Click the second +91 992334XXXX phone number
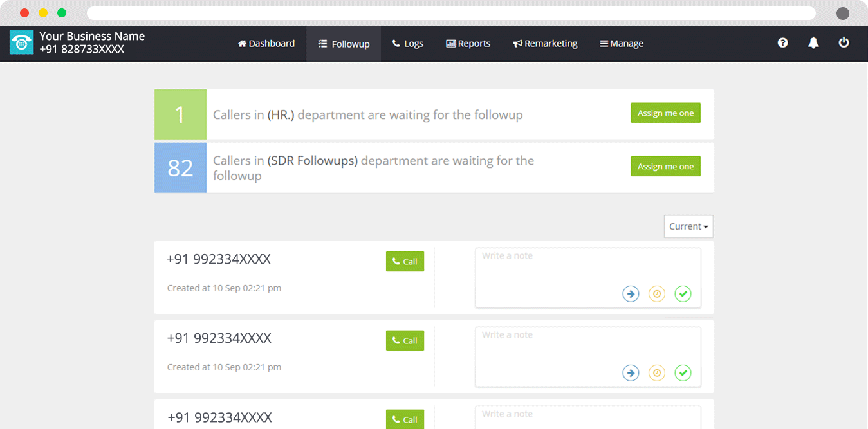868x429 pixels. [219, 338]
